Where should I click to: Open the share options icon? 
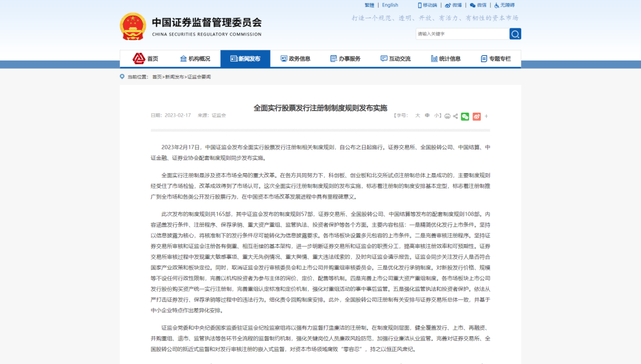tap(455, 117)
